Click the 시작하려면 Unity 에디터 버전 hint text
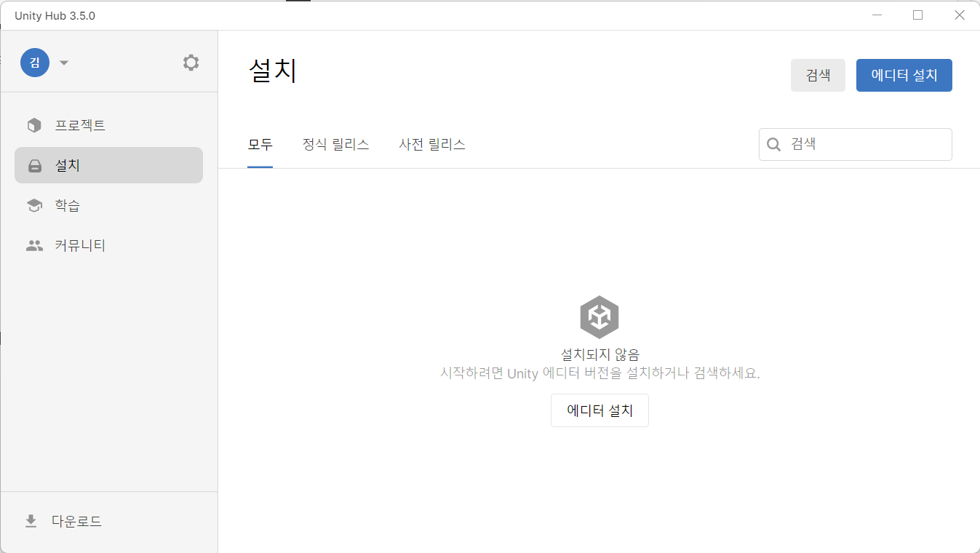Image resolution: width=980 pixels, height=553 pixels. click(599, 373)
